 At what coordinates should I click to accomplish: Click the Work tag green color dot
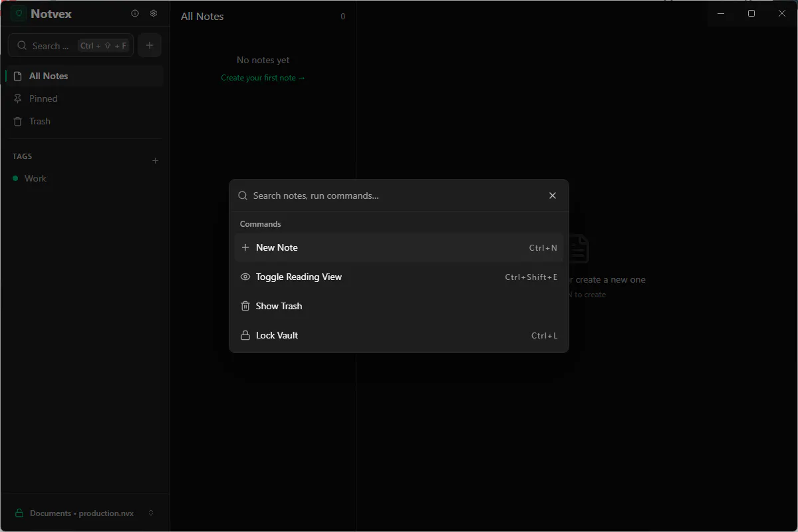[15, 178]
